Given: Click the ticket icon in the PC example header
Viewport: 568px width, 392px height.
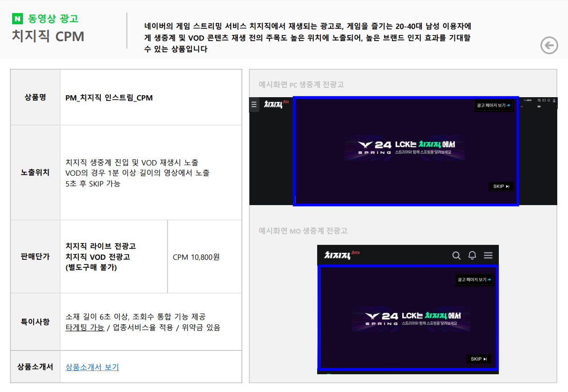Looking at the screenshot, I should (x=543, y=100).
